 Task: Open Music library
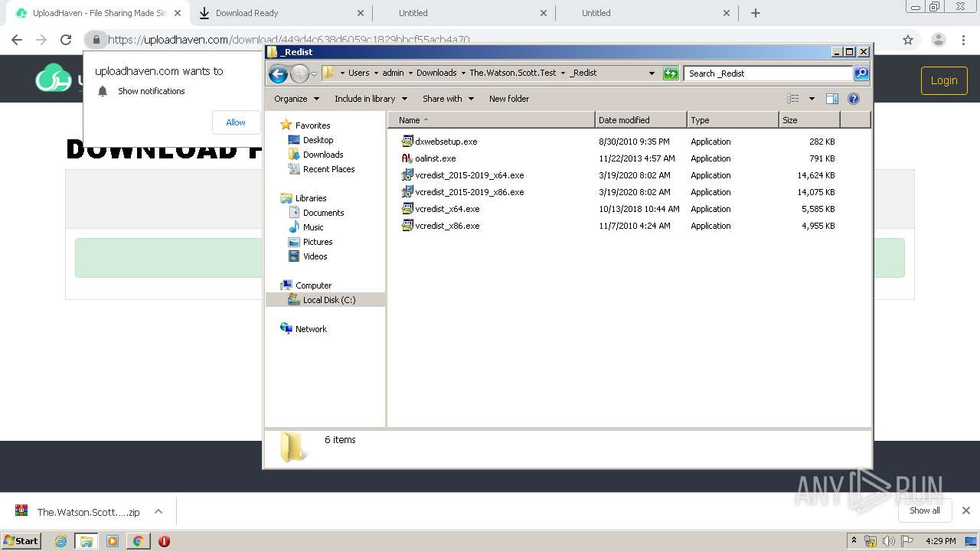[313, 227]
